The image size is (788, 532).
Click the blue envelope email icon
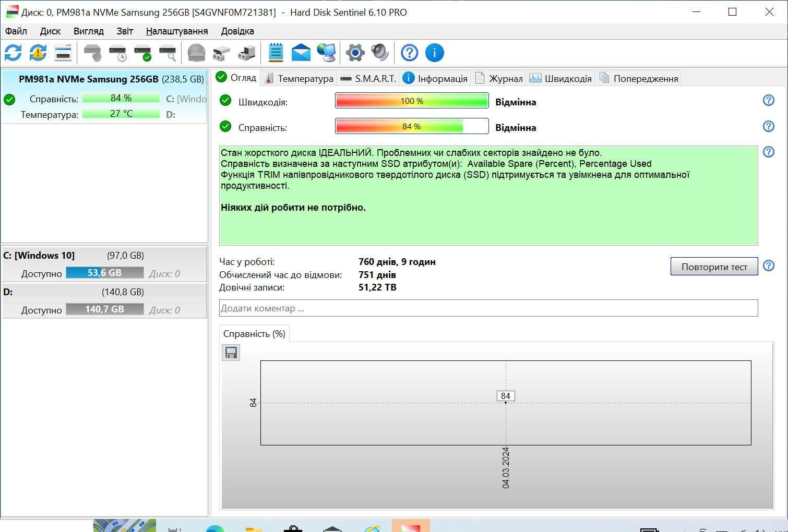click(x=301, y=53)
